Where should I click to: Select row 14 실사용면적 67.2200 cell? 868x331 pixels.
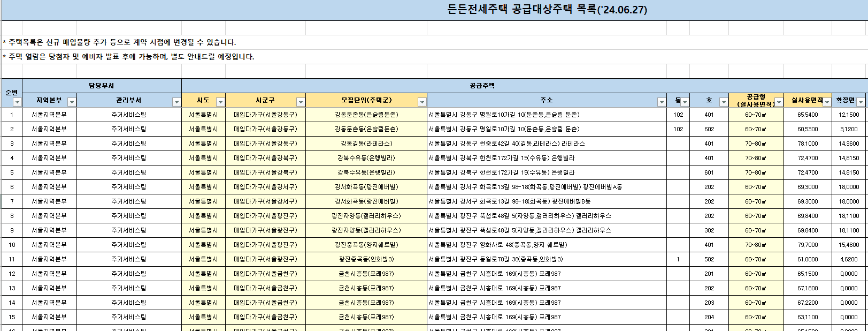click(x=808, y=303)
